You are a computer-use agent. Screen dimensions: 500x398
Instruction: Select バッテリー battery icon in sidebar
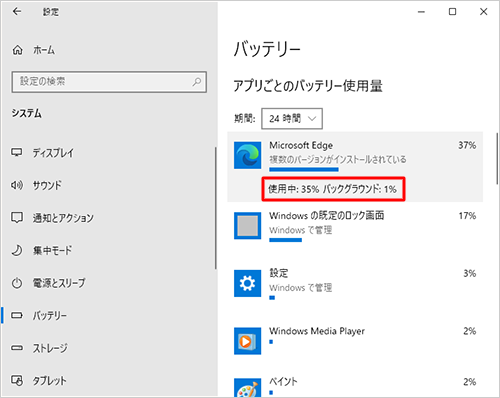17,315
